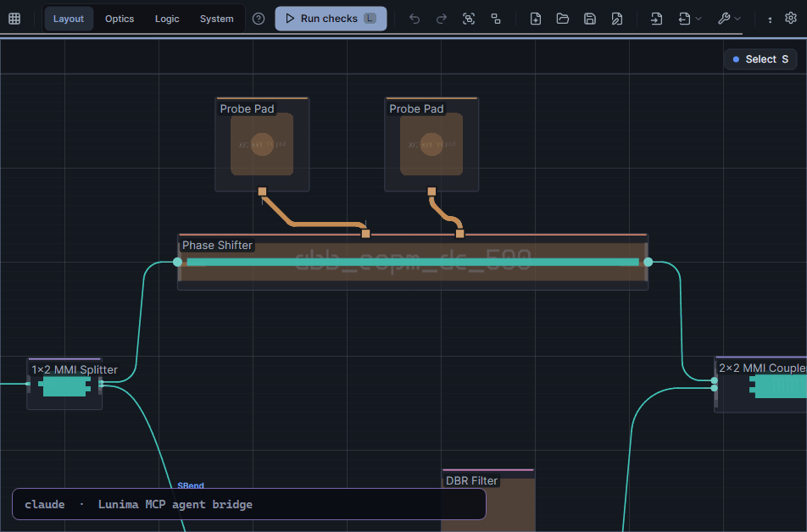Click the Phase Shifter right optical port
This screenshot has height=532, width=807.
pyautogui.click(x=648, y=262)
